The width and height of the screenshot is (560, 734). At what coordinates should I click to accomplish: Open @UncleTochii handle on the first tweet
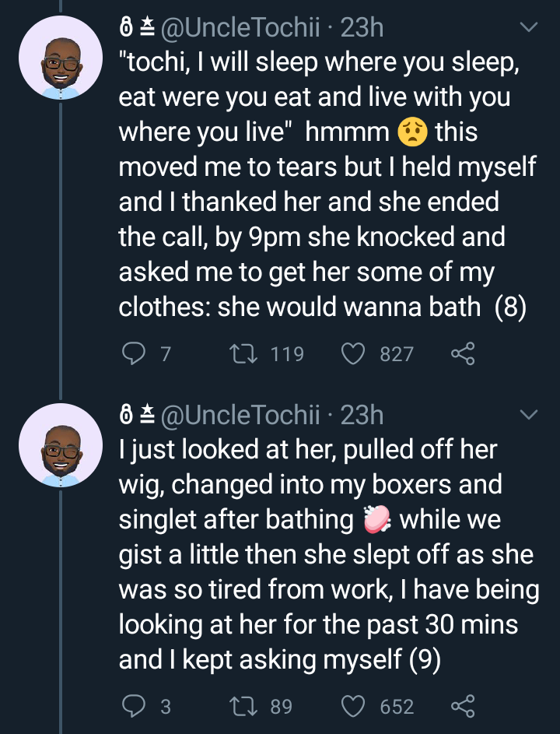240,27
